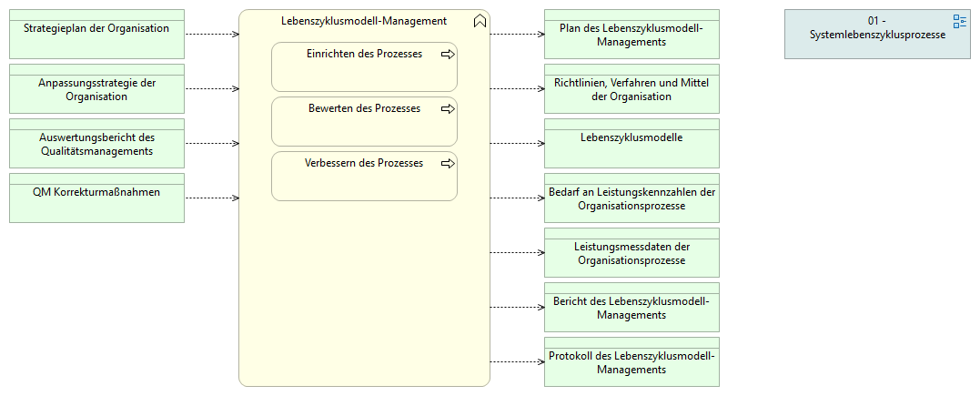Click the capability icon of Lebenszyklusmodell-Management
980x396 pixels.
click(480, 21)
